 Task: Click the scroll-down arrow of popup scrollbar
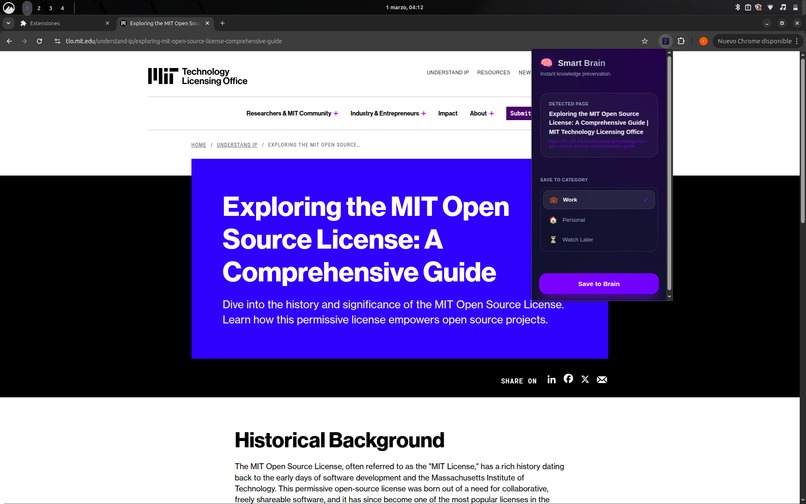click(x=669, y=297)
